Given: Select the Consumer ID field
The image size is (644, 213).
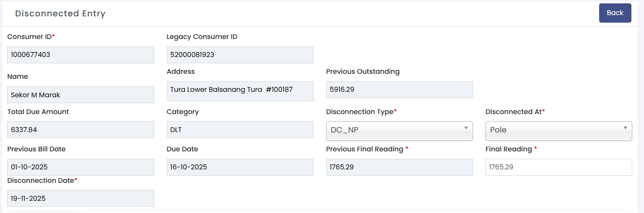Looking at the screenshot, I should [80, 55].
